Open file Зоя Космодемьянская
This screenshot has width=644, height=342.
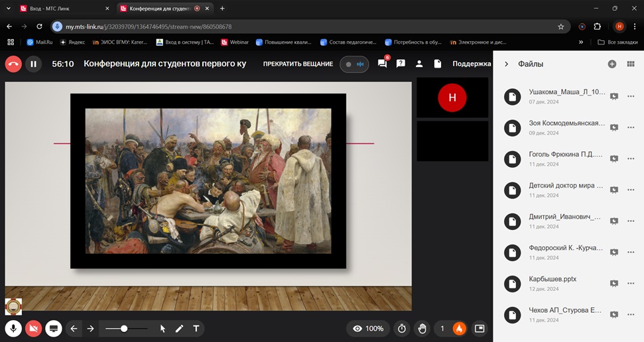coord(567,123)
